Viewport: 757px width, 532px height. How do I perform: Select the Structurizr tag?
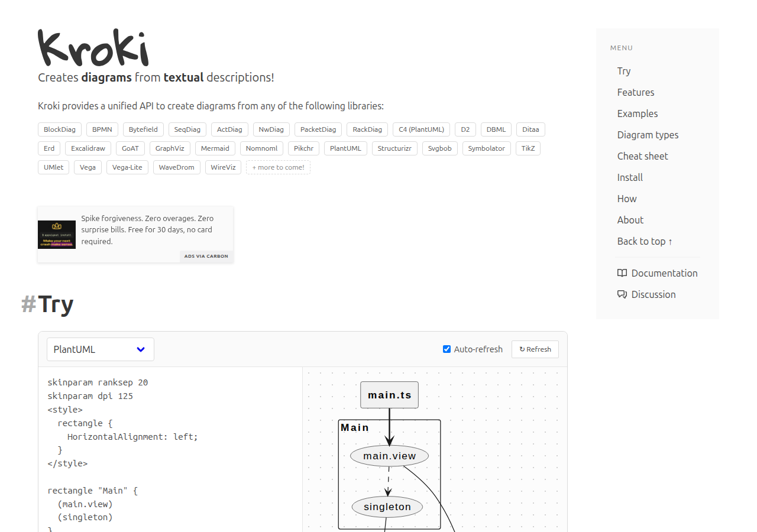click(x=394, y=148)
